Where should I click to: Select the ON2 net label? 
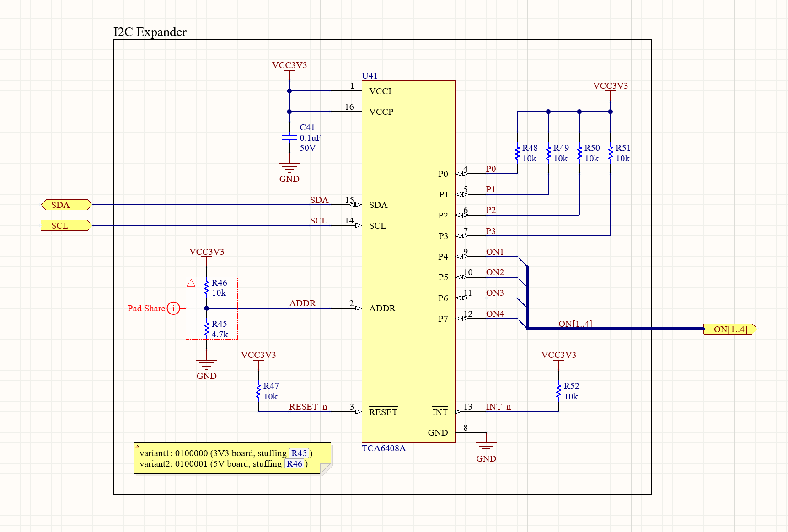[x=495, y=272]
